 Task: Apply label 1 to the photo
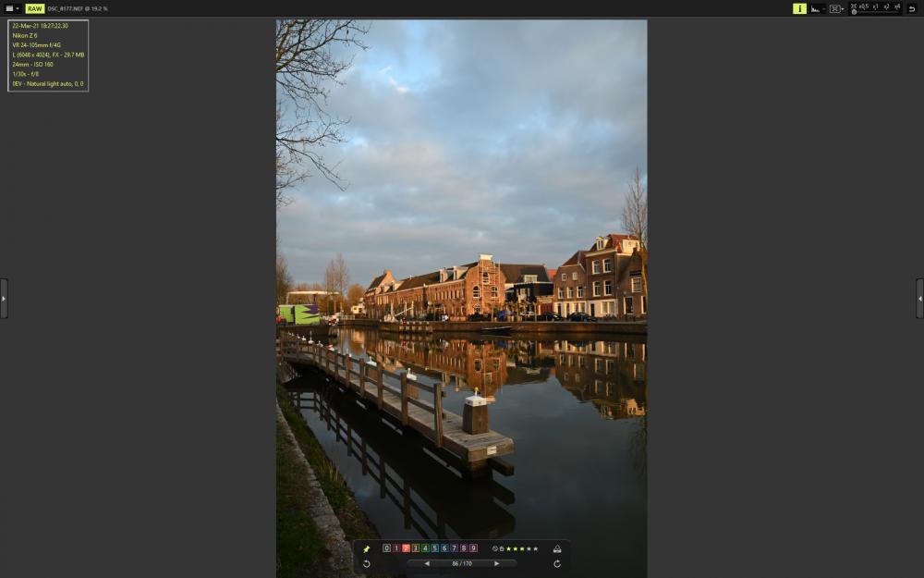pyautogui.click(x=396, y=547)
